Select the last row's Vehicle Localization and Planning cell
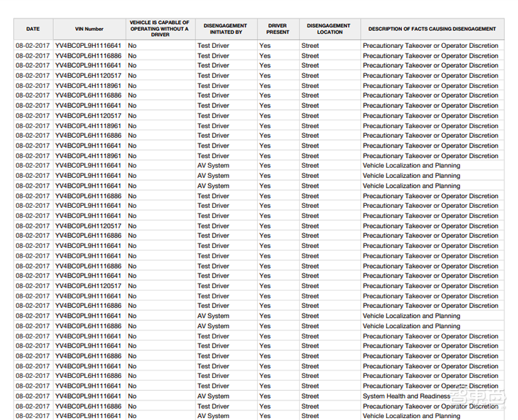This screenshot has height=420, width=518. [411, 416]
